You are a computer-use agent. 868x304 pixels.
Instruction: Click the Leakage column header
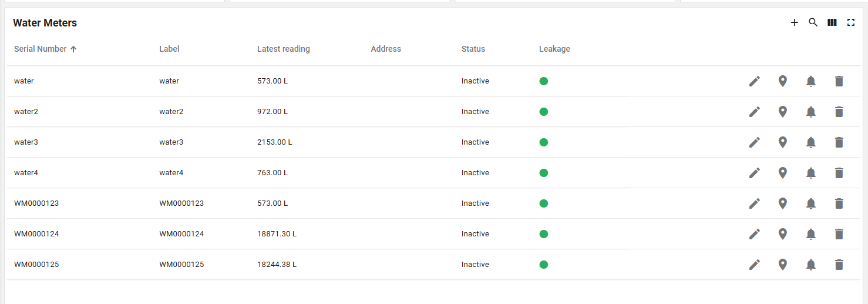[554, 49]
